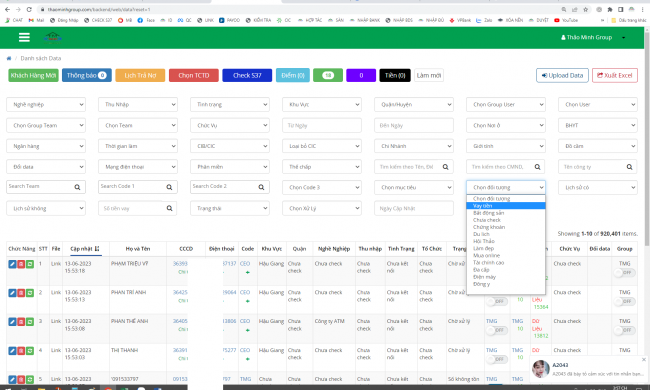The width and height of the screenshot is (650, 390).
Task: Click search icon in Search Code 1 field
Action: pos(169,187)
